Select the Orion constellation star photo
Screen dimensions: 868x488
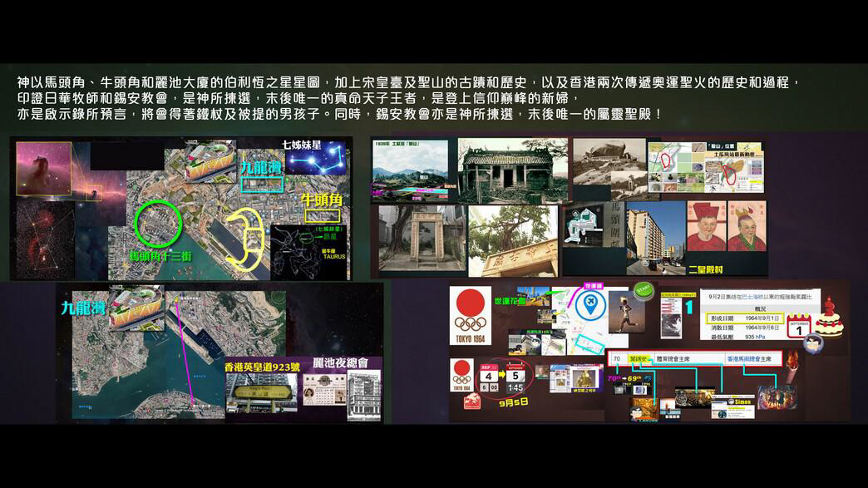pos(46,239)
